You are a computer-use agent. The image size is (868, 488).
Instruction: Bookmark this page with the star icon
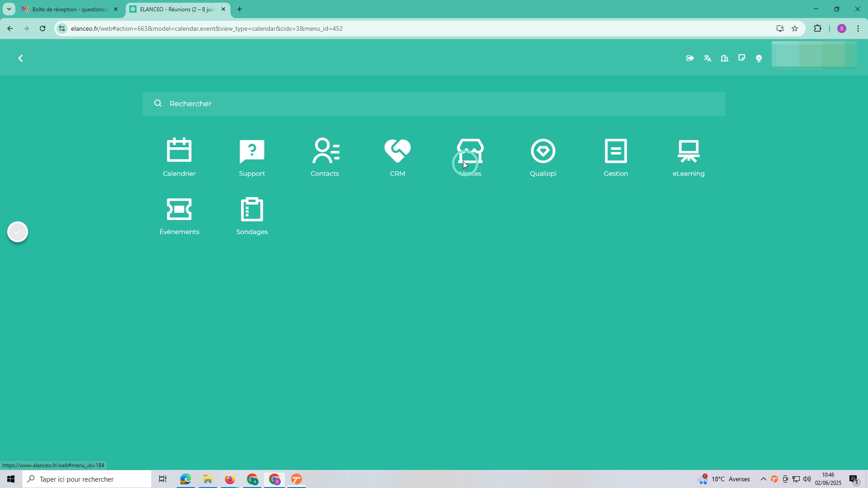pos(795,28)
